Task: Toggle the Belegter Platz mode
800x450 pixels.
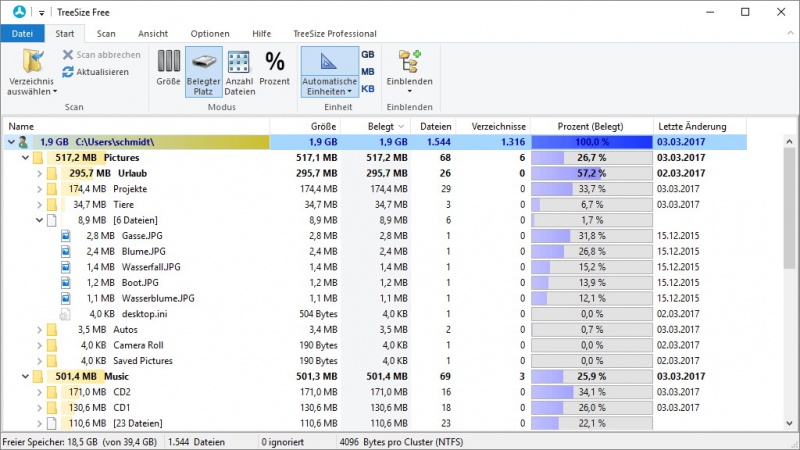Action: [203, 72]
